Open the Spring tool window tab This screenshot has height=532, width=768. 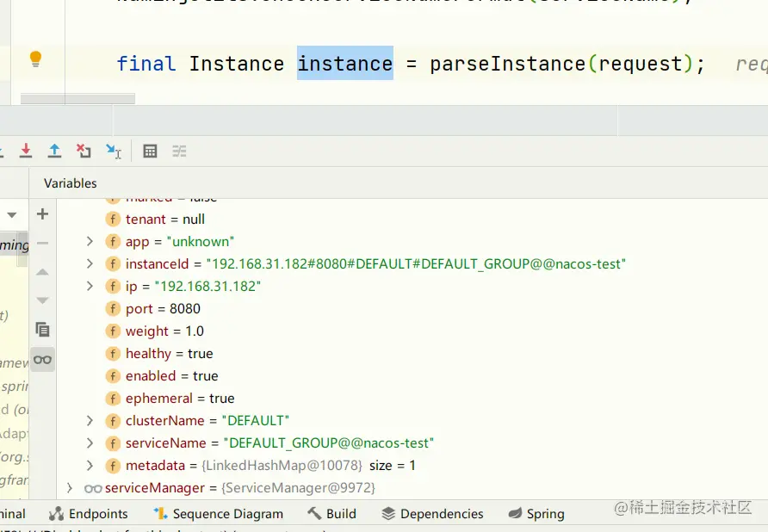(536, 513)
